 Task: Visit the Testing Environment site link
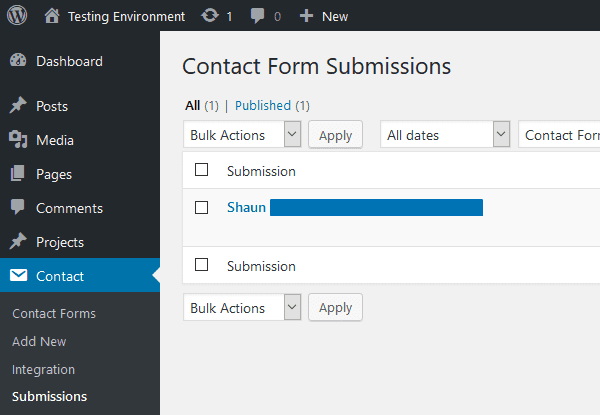coord(126,16)
